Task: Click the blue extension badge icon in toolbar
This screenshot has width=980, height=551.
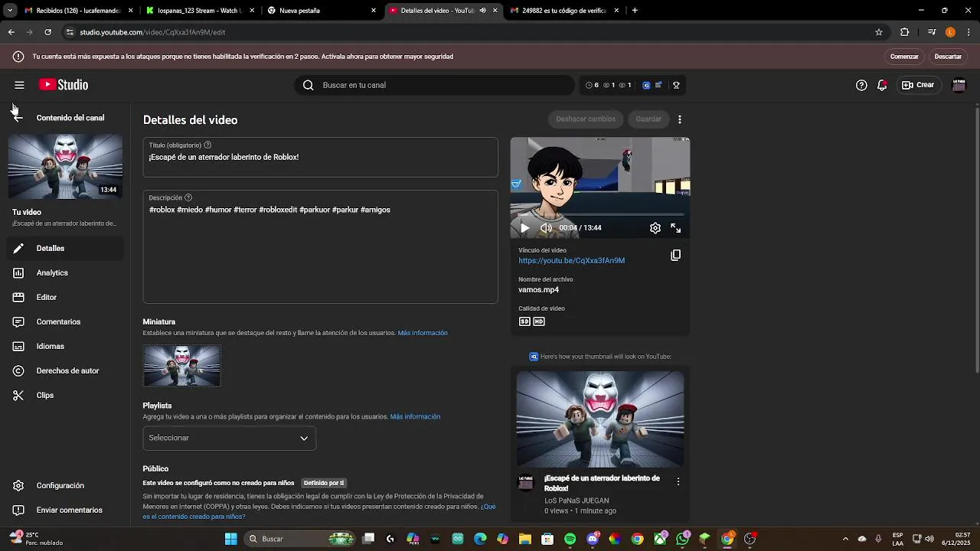Action: pyautogui.click(x=646, y=85)
